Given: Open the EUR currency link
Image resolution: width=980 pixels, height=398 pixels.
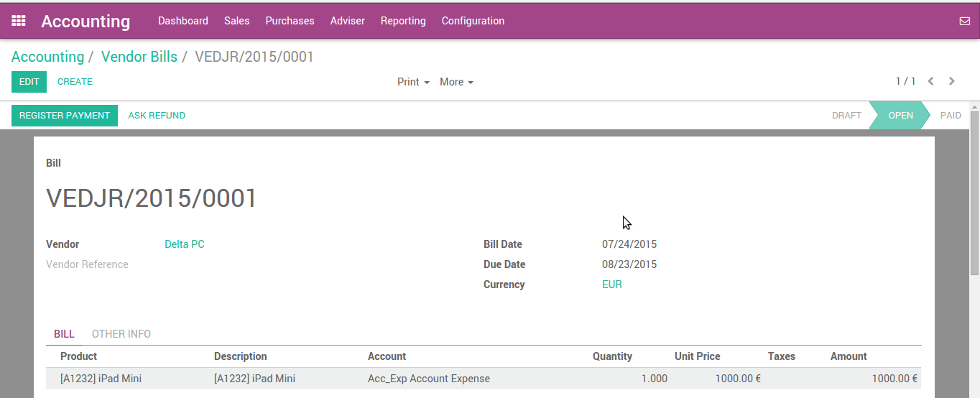Looking at the screenshot, I should coord(612,284).
